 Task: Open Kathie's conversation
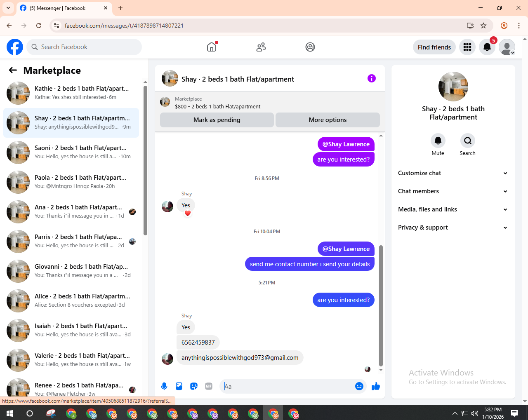click(71, 93)
